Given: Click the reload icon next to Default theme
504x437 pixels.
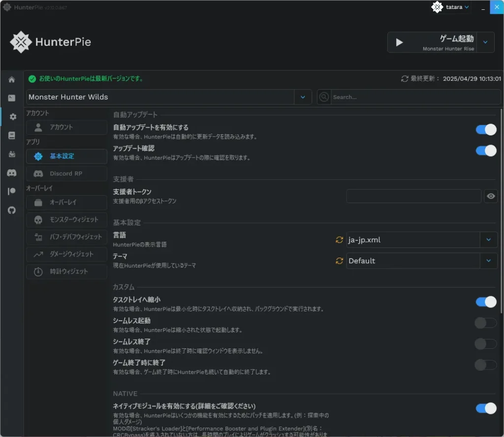Looking at the screenshot, I should [339, 261].
